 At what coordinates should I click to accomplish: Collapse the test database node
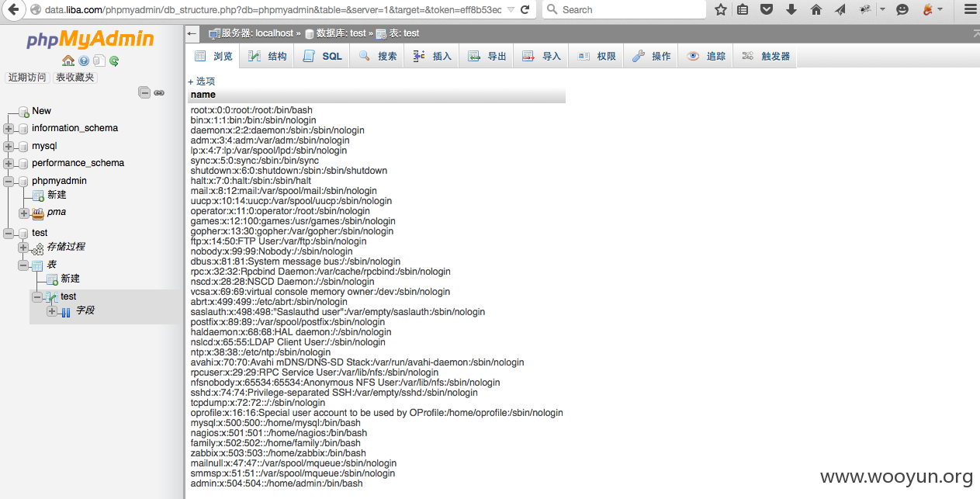[x=9, y=233]
